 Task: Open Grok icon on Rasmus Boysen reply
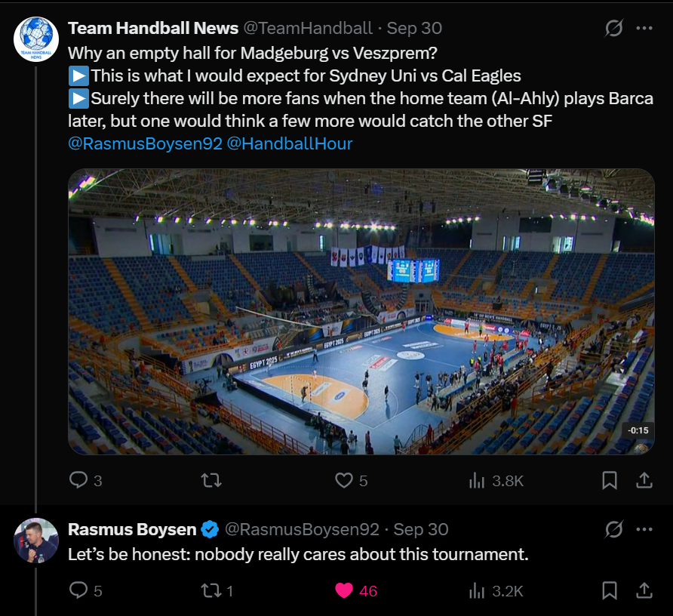[614, 529]
